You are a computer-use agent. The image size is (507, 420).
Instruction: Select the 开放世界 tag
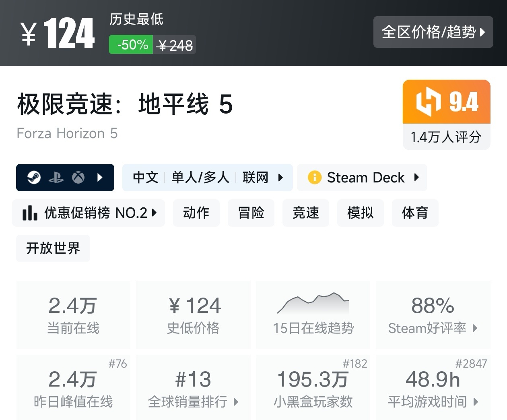click(x=53, y=248)
